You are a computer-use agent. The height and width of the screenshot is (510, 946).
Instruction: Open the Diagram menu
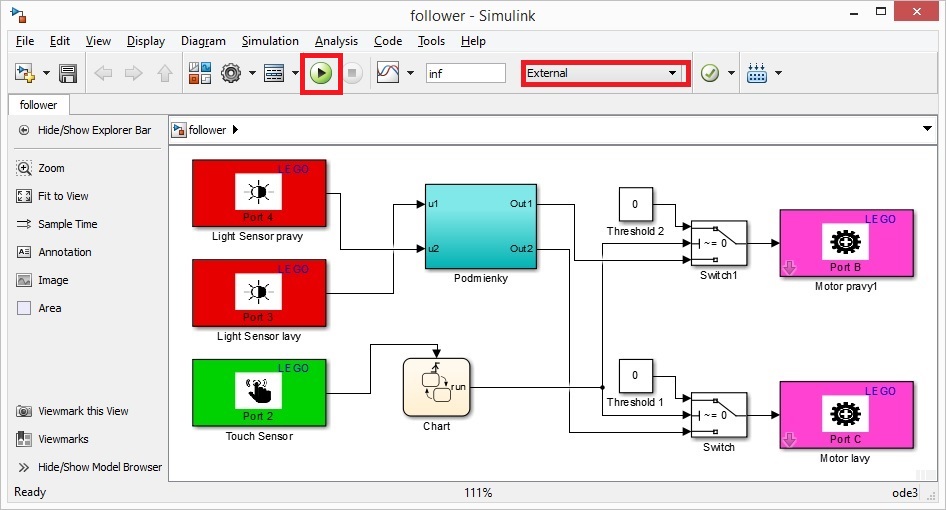point(203,40)
